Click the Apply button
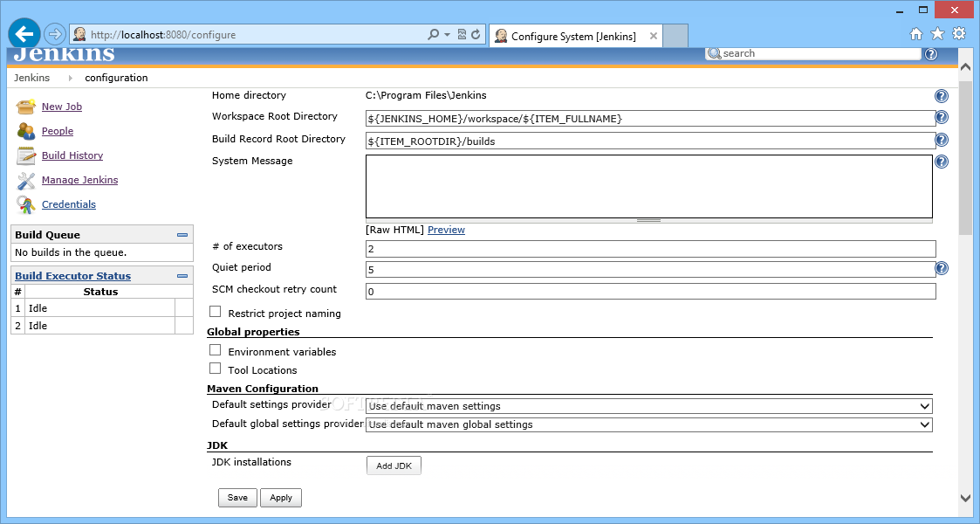Screen dimensions: 980x524 point(281,498)
